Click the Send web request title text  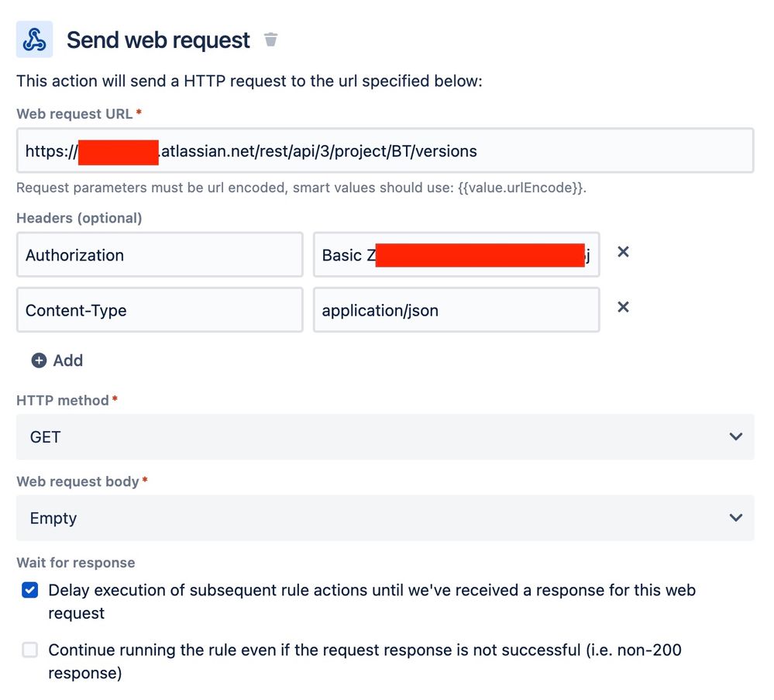tap(157, 38)
